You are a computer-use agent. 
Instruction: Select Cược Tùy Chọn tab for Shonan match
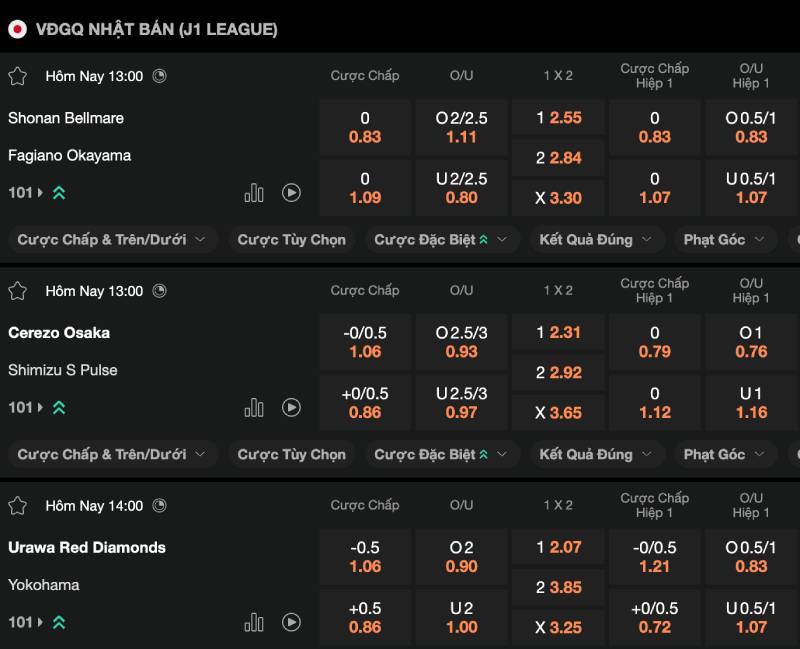point(292,240)
